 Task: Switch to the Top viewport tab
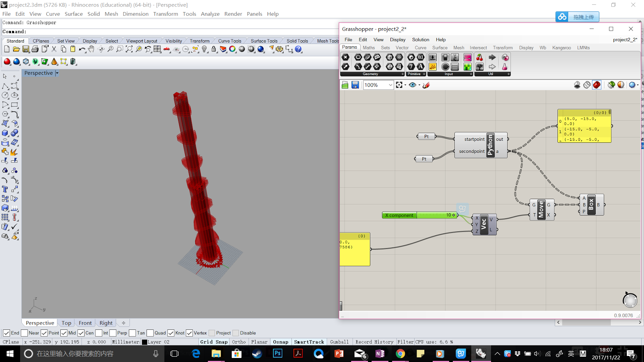click(x=66, y=323)
